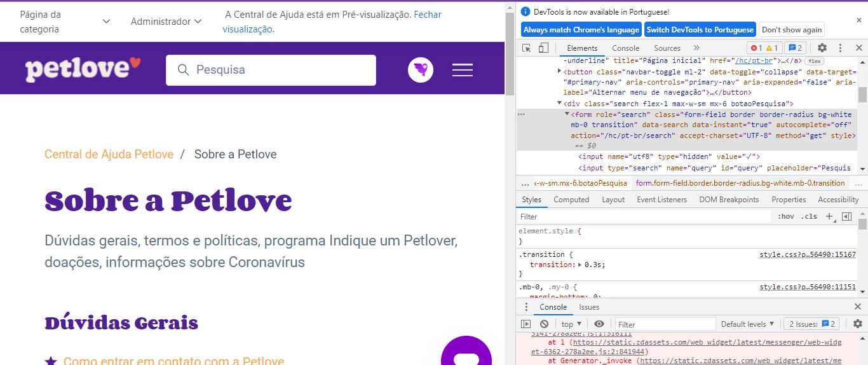This screenshot has width=868, height=365.
Task: Open the purple bird profile avatar icon
Action: [420, 69]
